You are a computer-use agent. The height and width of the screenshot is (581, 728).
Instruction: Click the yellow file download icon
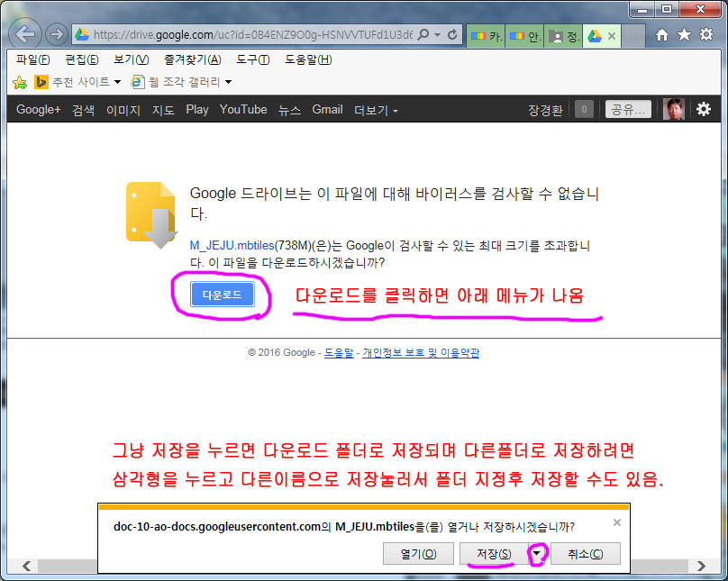click(151, 215)
